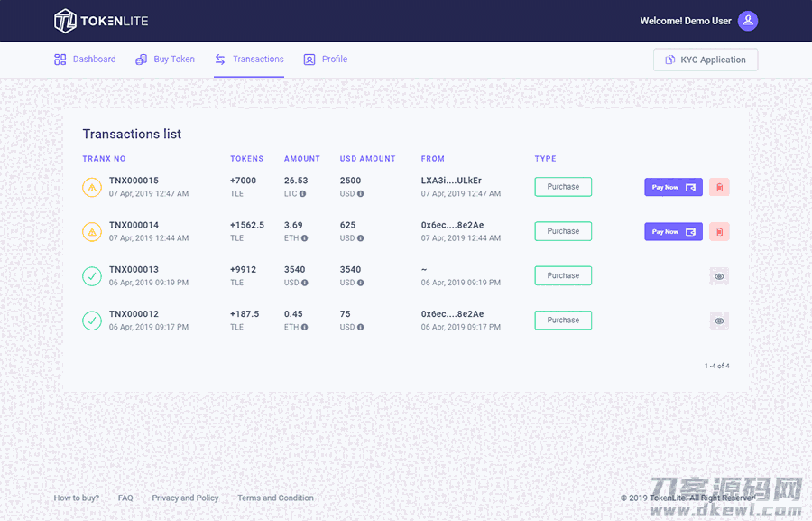Click the TokenLite logo

click(x=101, y=21)
